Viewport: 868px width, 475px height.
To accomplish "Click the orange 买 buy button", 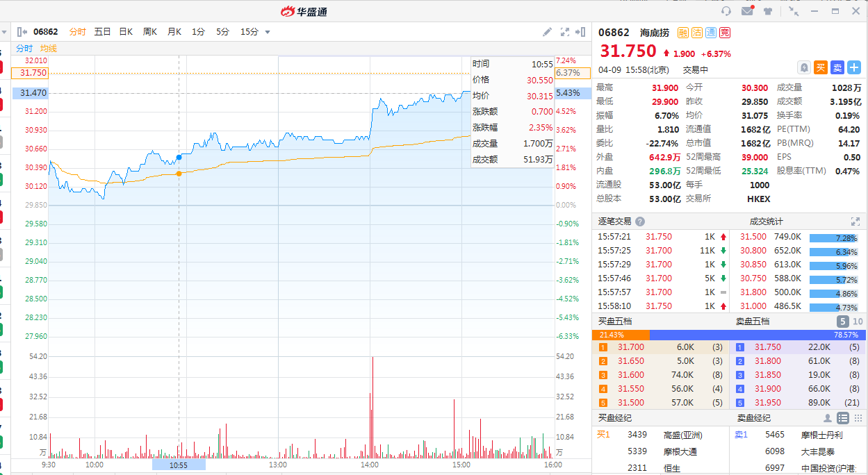I will (x=821, y=67).
